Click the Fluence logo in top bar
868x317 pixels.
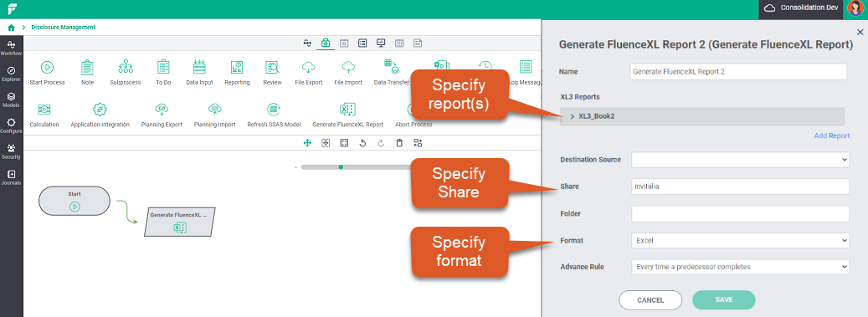tap(12, 9)
